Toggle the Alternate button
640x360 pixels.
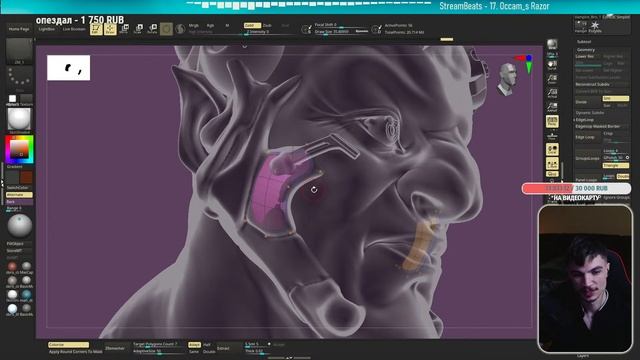[19, 195]
